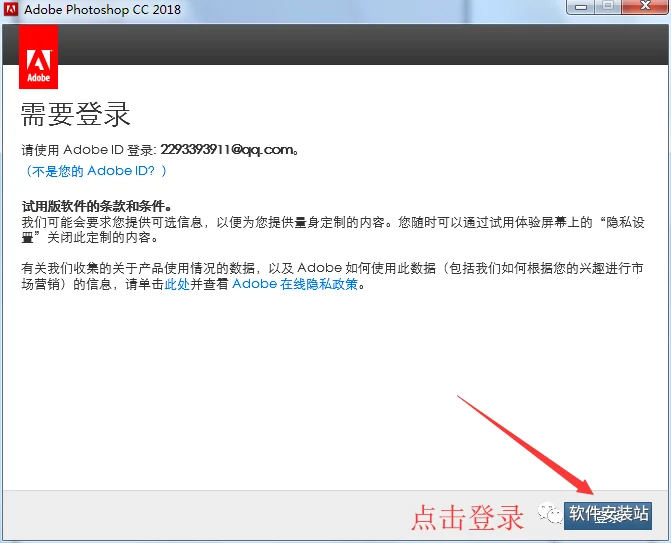The width and height of the screenshot is (671, 543).
Task: Click the "需要登录" heading
Action: click(x=75, y=114)
